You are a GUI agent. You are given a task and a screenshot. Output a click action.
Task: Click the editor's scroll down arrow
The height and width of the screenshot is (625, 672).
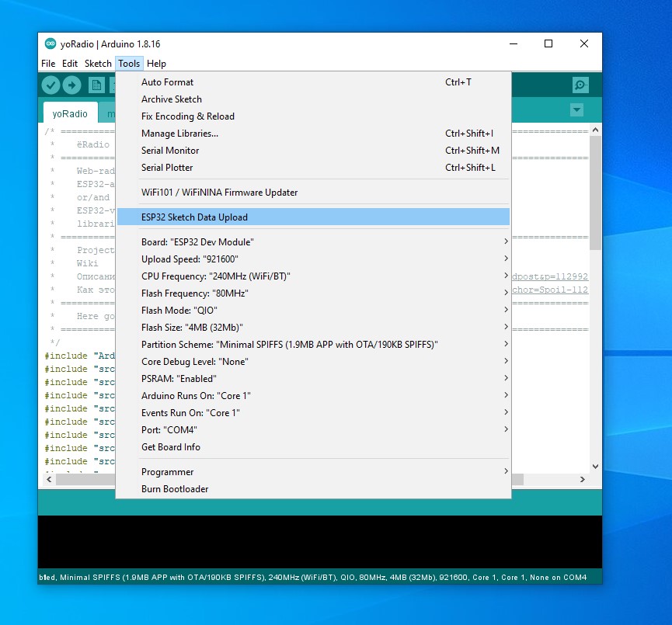point(595,467)
